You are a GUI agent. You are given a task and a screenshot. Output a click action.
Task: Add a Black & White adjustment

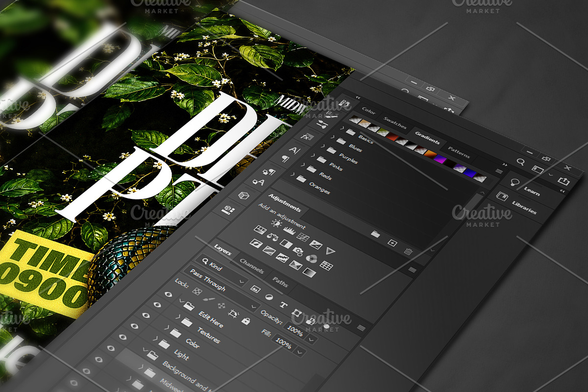click(x=286, y=244)
